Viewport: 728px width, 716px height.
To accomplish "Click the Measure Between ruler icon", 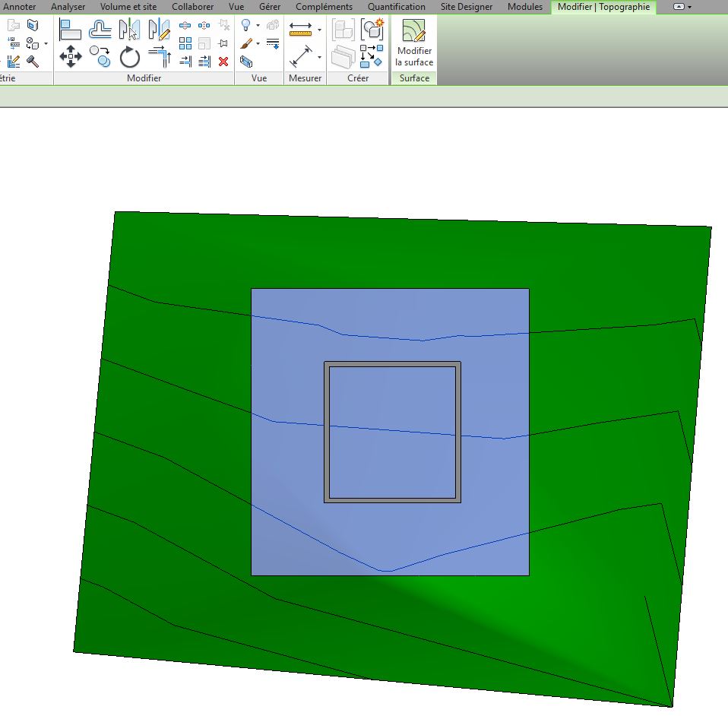I will 300,29.
